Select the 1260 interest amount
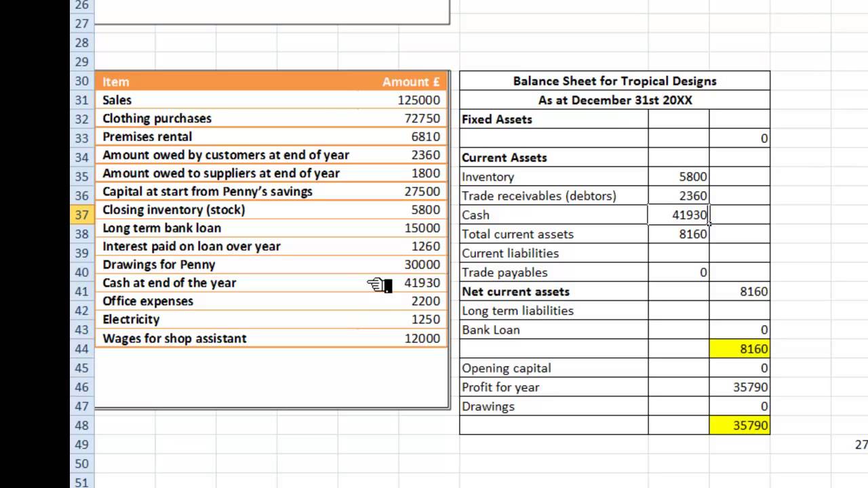The width and height of the screenshot is (868, 488). pyautogui.click(x=425, y=246)
